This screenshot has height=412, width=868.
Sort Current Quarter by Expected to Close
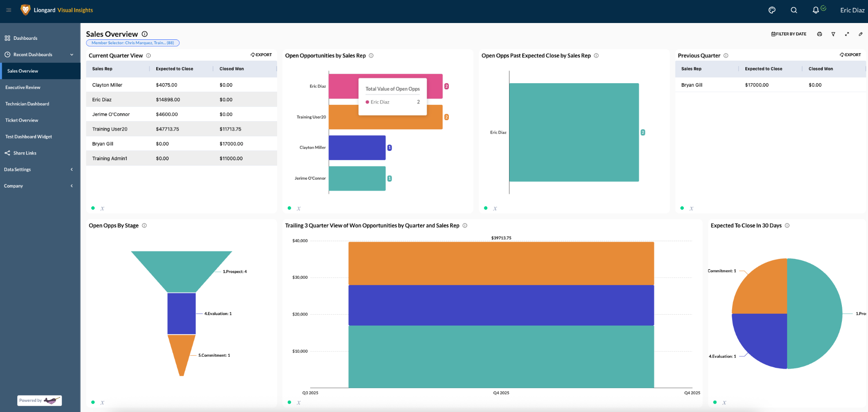(174, 69)
